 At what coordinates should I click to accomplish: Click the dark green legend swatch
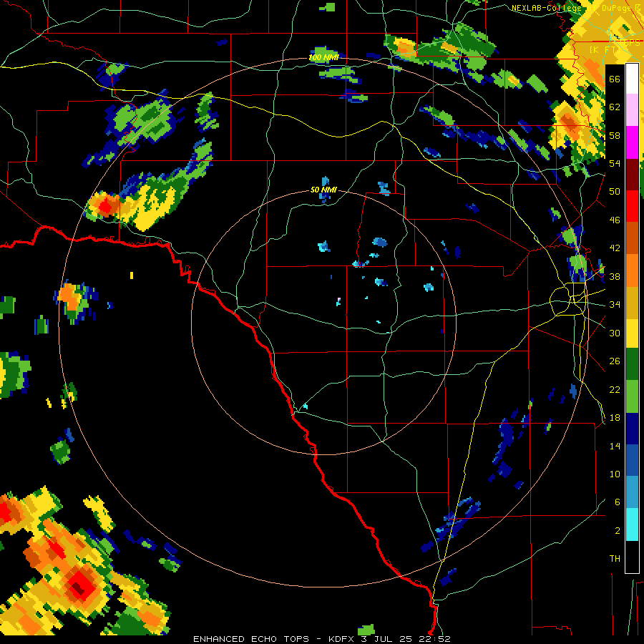632,364
